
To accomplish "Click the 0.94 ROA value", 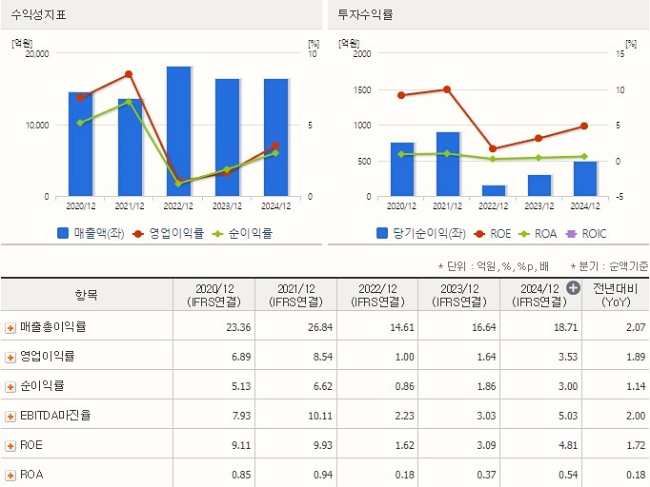I will (x=323, y=475).
